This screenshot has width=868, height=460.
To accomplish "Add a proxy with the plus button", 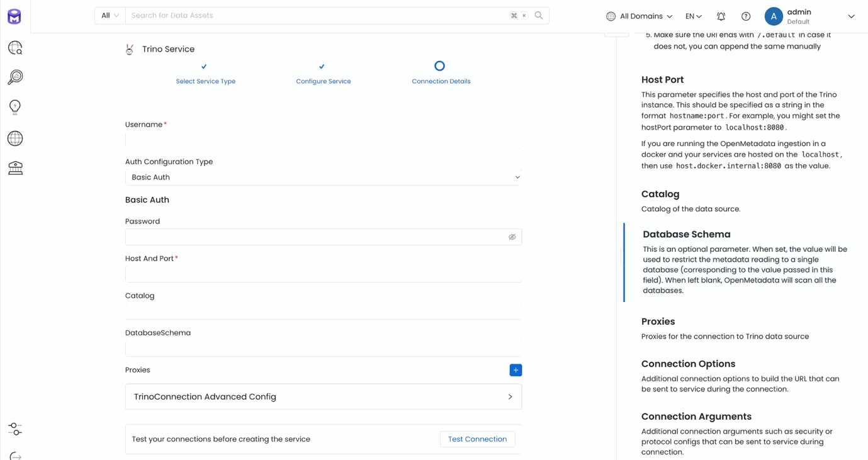I will [516, 370].
